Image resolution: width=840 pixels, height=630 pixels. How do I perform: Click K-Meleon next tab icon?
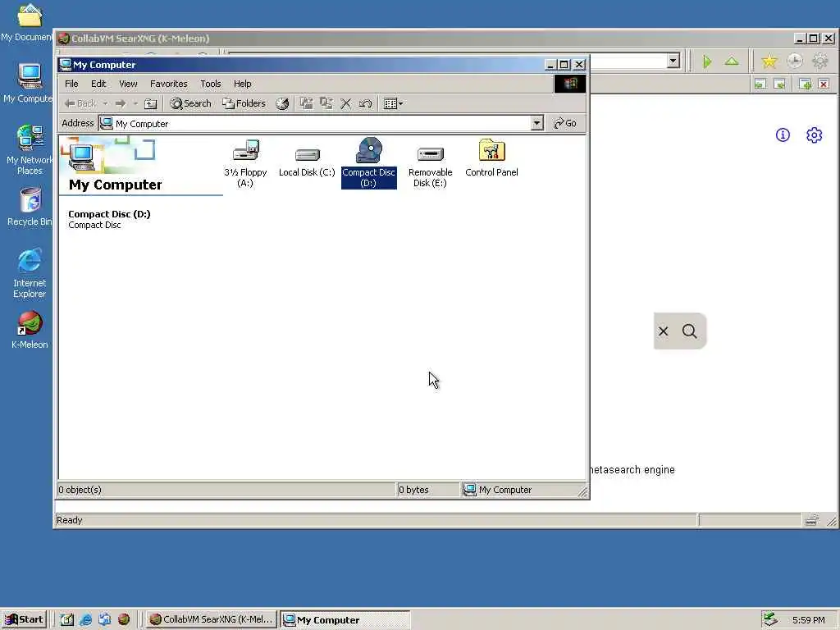[x=780, y=84]
